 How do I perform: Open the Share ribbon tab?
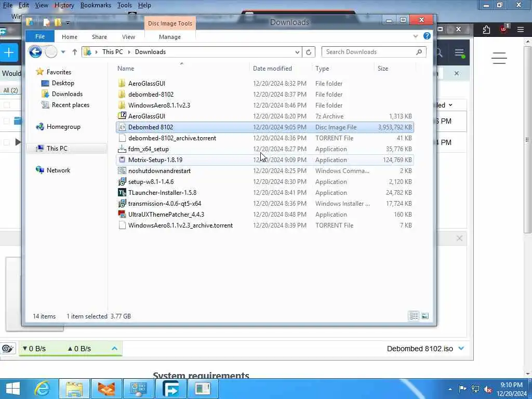coord(99,37)
